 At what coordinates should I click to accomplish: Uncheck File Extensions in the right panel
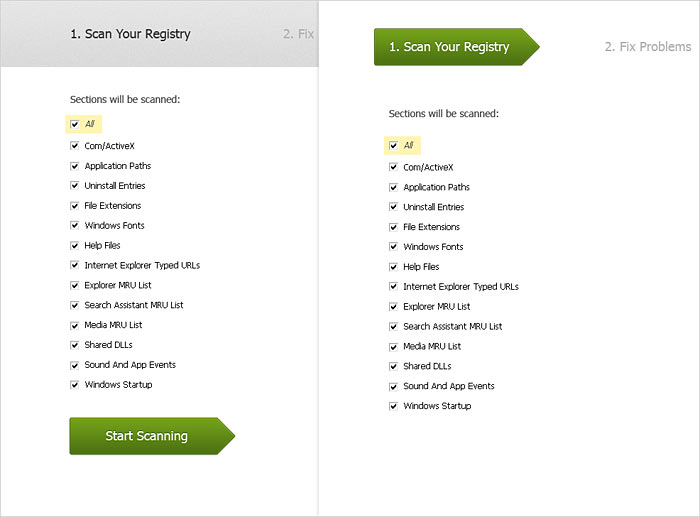click(x=394, y=227)
